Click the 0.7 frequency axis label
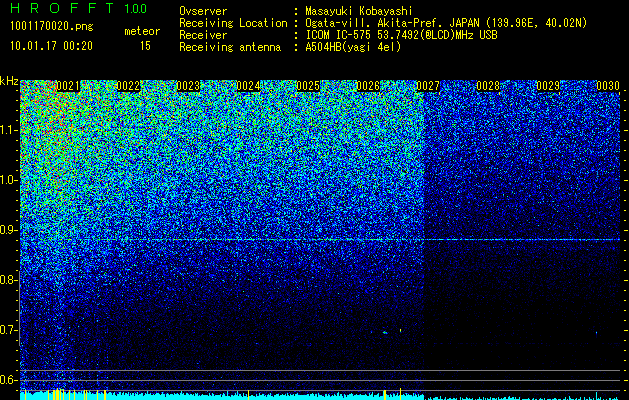 coord(8,330)
